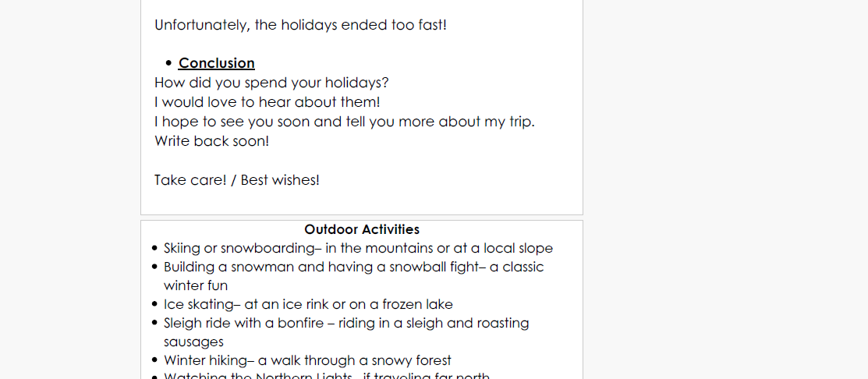
Task: Click the 'Write back soon!' line
Action: click(211, 141)
